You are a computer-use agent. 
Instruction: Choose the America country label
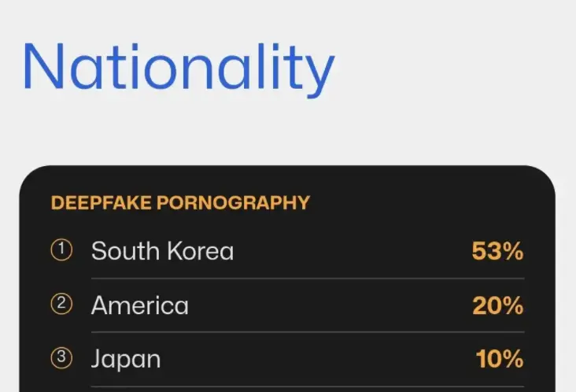pos(140,305)
